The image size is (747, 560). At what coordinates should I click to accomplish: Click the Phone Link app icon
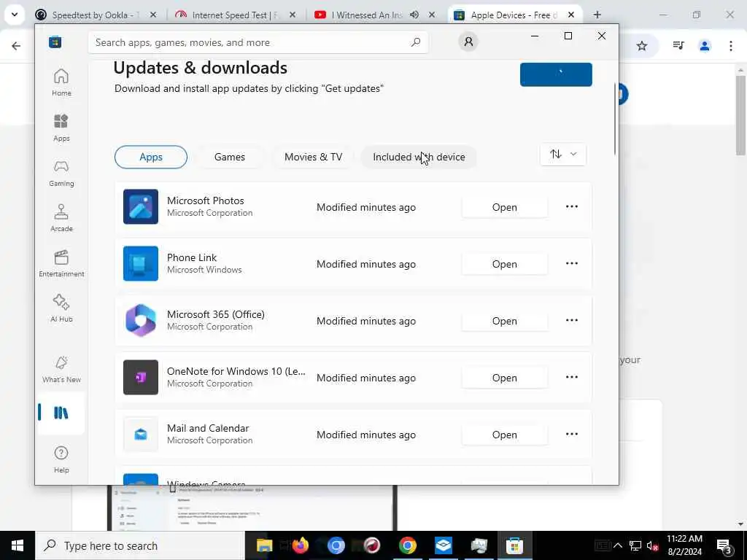[x=141, y=263]
